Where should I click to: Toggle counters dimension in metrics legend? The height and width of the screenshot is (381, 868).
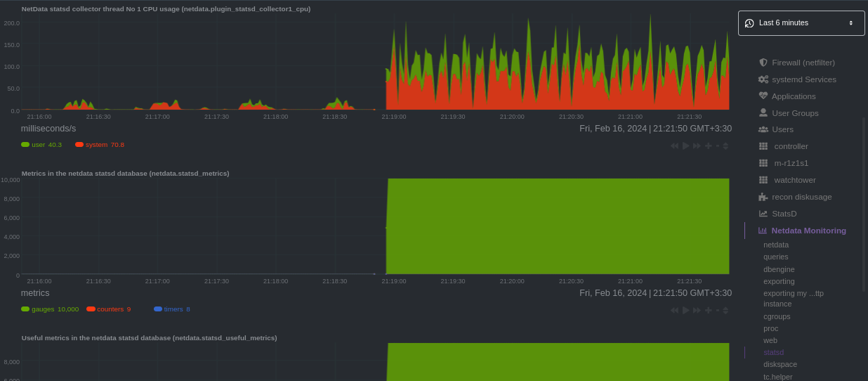109,309
